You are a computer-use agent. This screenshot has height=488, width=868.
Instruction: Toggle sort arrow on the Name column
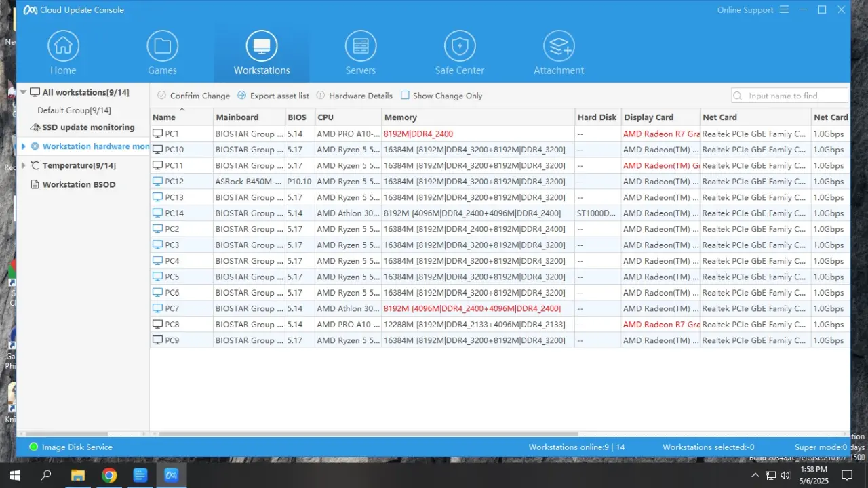tap(182, 110)
